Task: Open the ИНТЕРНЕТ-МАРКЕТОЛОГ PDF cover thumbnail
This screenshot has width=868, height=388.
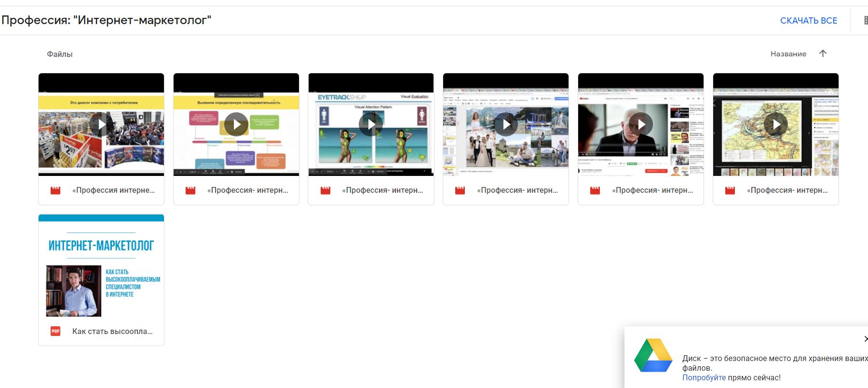Action: pyautogui.click(x=101, y=268)
